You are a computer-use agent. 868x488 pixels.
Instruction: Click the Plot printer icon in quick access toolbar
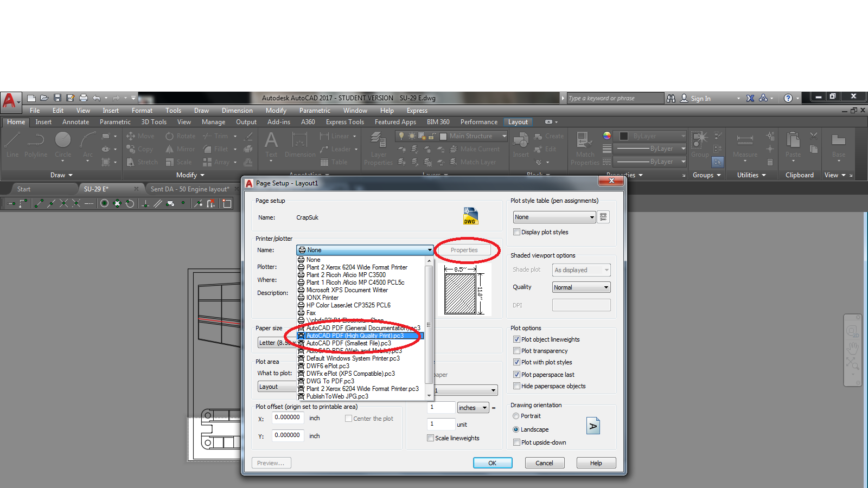[84, 98]
